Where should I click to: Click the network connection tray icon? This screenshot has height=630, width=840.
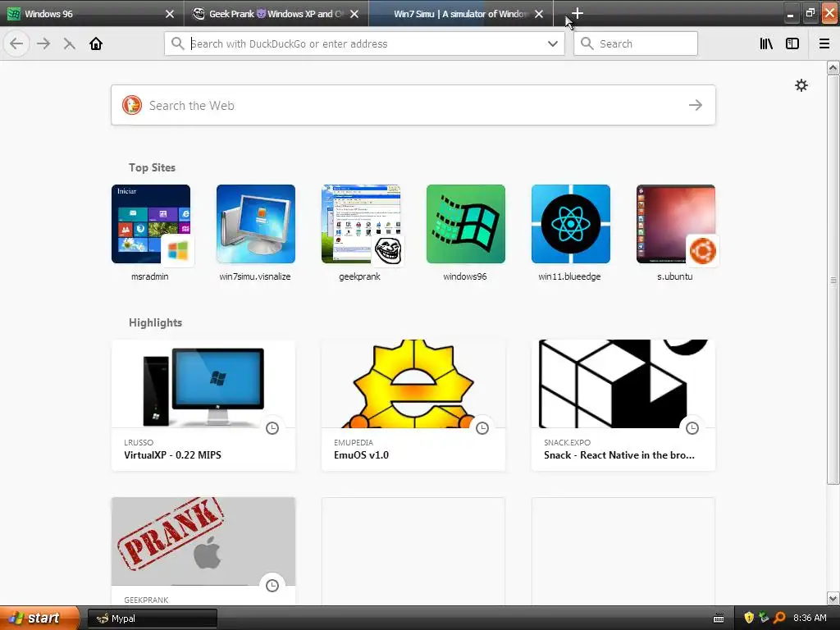tap(764, 618)
